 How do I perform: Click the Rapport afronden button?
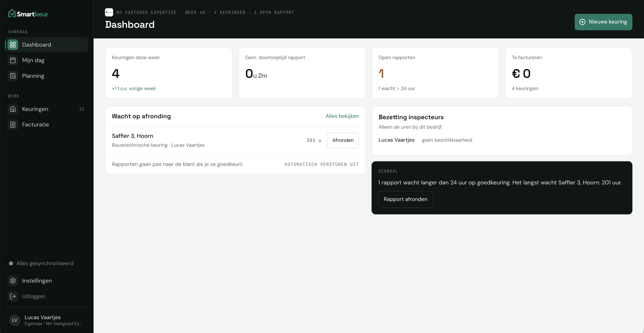pos(405,199)
